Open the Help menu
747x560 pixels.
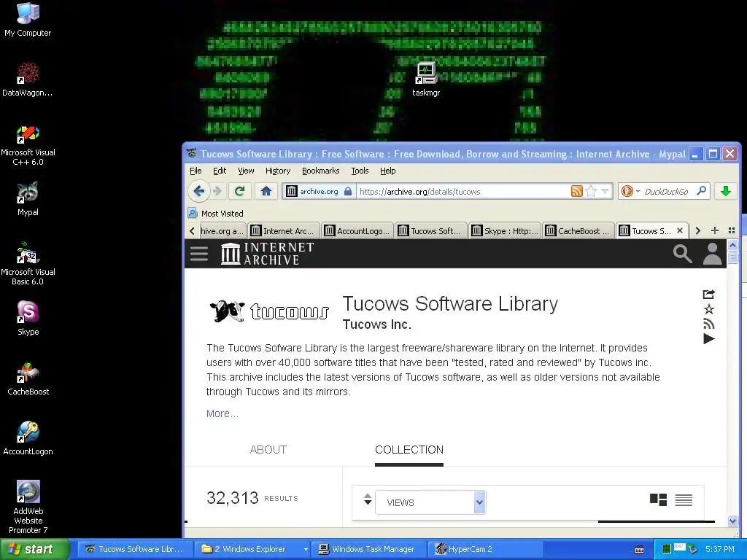388,171
